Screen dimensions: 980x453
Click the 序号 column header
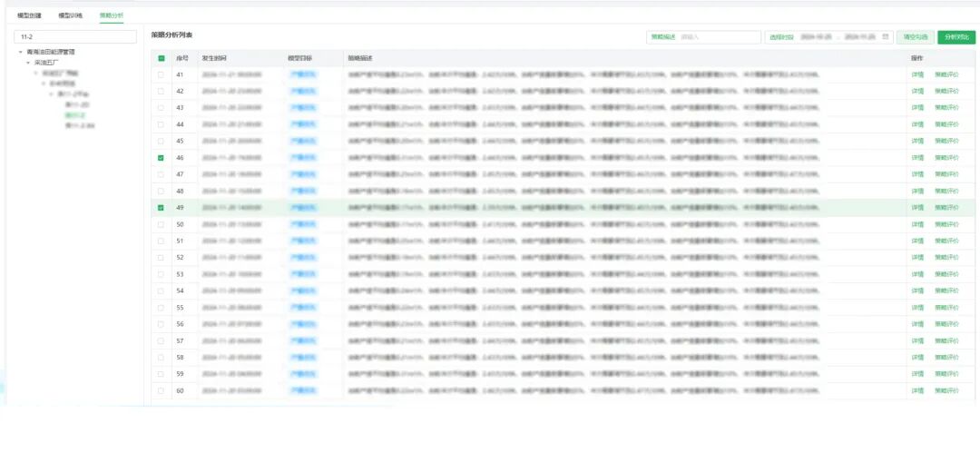[181, 58]
